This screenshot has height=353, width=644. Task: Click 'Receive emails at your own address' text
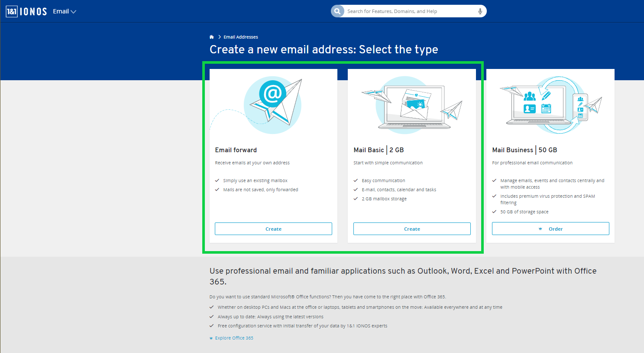(x=252, y=163)
